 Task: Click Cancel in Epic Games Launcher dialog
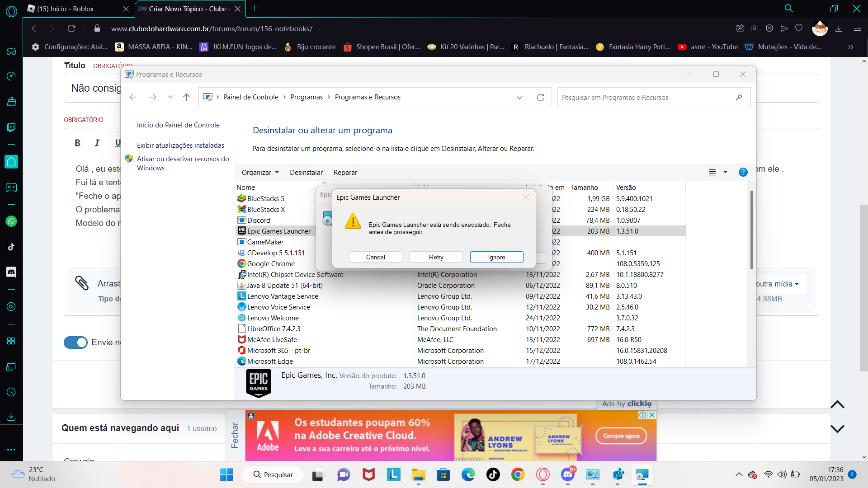point(376,257)
